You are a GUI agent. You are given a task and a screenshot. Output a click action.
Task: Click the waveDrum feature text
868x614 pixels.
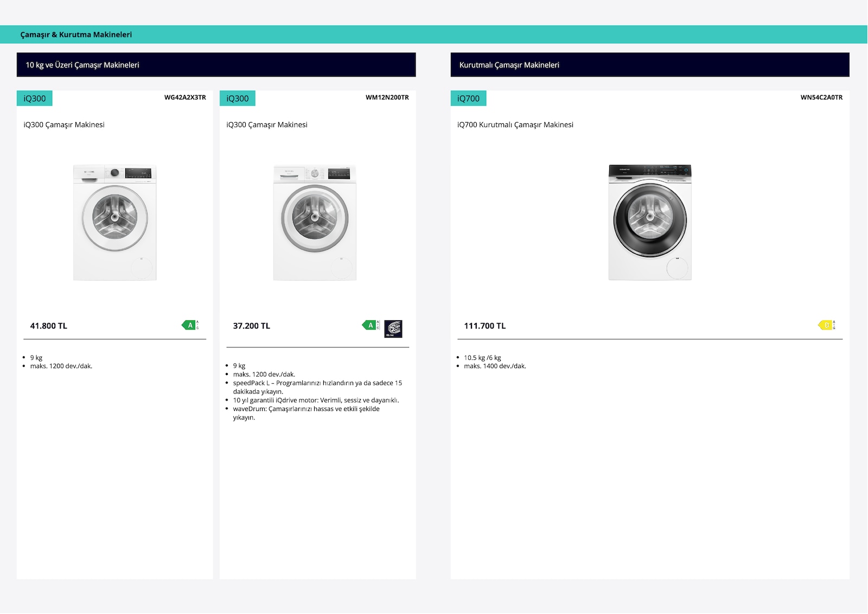coord(307,413)
